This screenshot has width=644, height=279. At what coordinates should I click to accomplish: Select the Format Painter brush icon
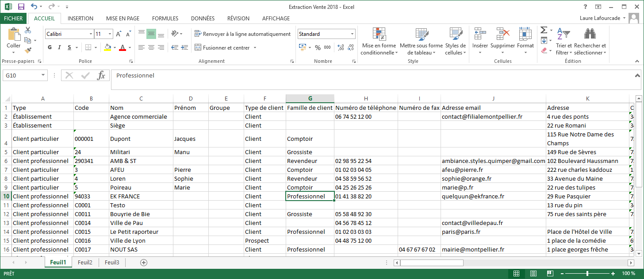pyautogui.click(x=28, y=50)
